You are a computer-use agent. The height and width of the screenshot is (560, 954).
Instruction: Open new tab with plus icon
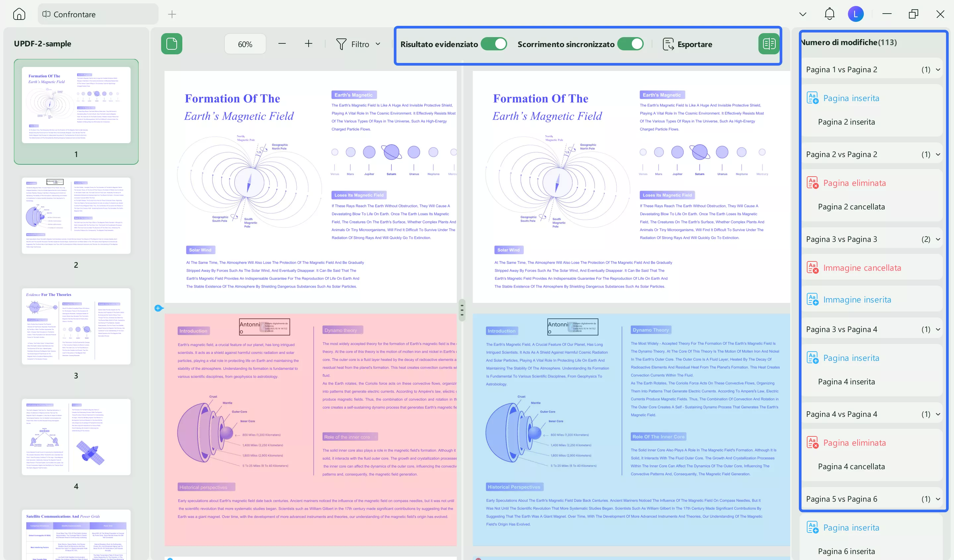tap(172, 14)
